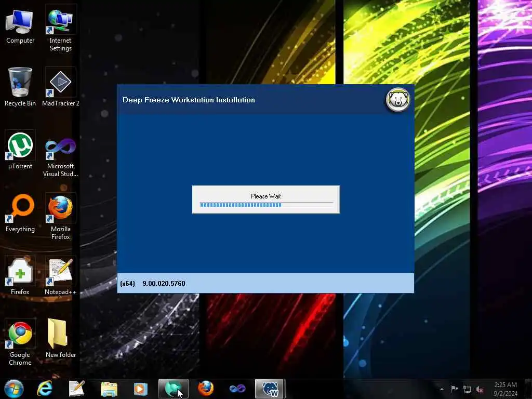Image resolution: width=532 pixels, height=399 pixels.
Task: Select the Mozilla Firefox desktop shortcut
Action: (x=60, y=217)
